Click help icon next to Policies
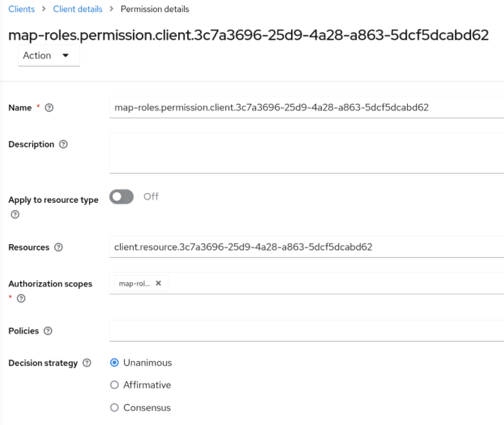Image resolution: width=504 pixels, height=425 pixels. [x=48, y=331]
